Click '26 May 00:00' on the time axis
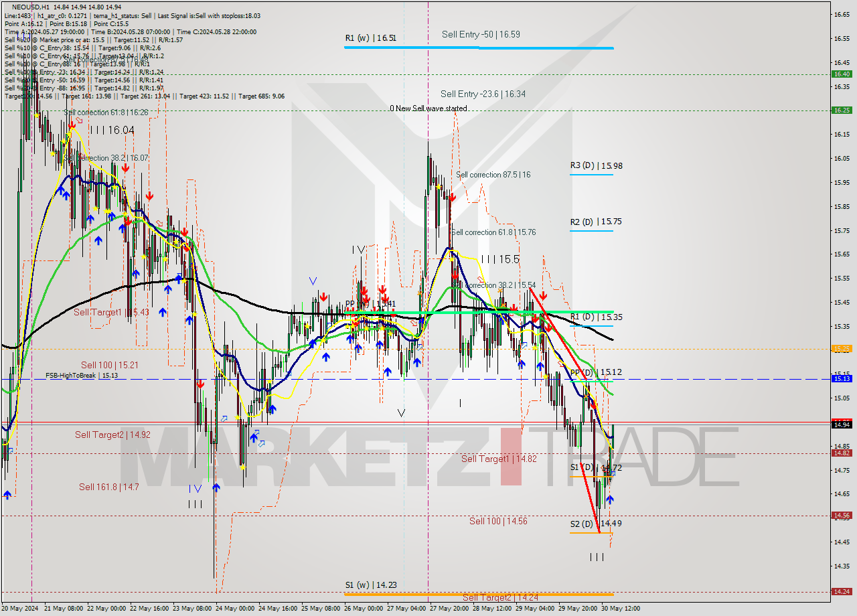Image resolution: width=857 pixels, height=616 pixels. [364, 609]
